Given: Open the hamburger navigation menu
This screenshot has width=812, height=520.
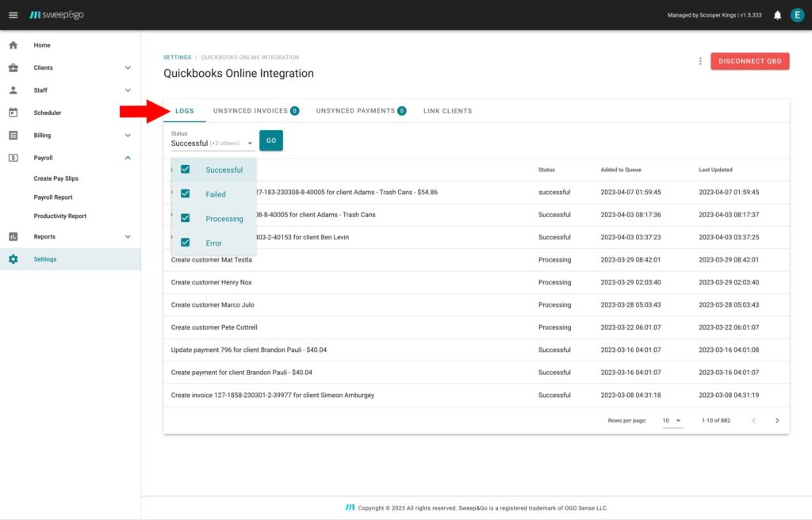Looking at the screenshot, I should pos(13,14).
